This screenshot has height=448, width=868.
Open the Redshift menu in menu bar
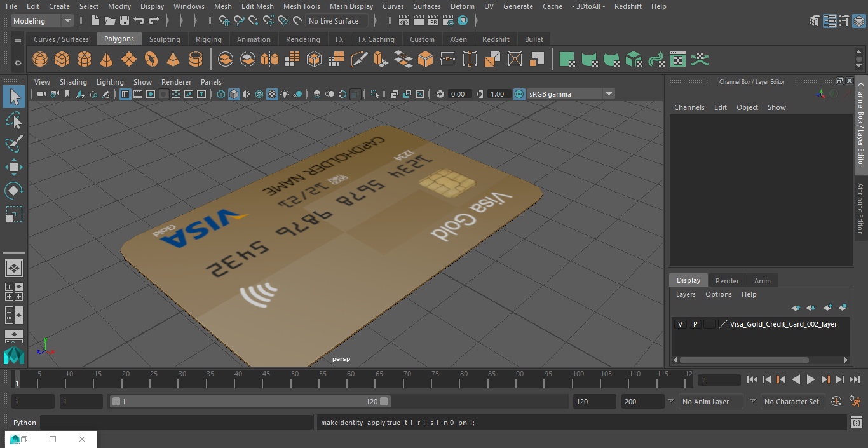click(628, 6)
